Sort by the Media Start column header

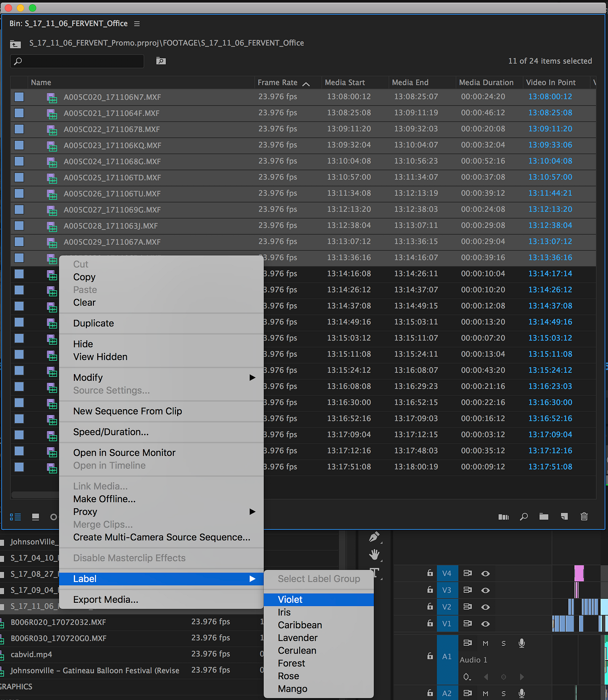[x=355, y=82]
